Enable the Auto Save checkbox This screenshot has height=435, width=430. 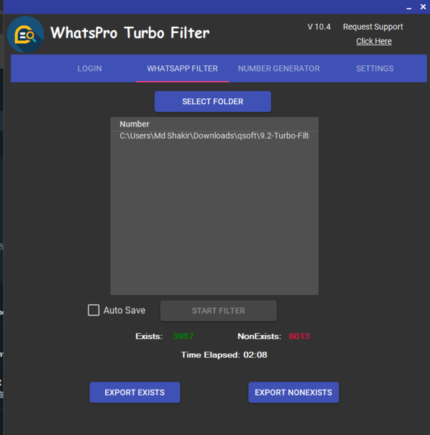[94, 310]
